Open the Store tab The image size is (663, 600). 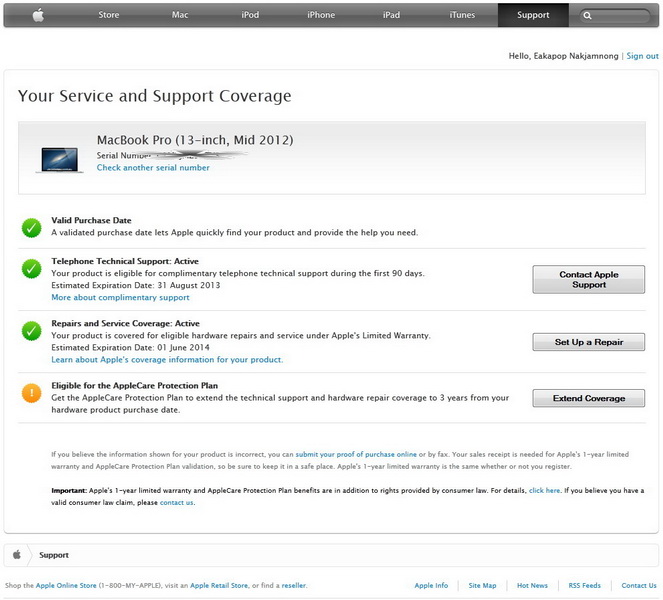point(109,15)
